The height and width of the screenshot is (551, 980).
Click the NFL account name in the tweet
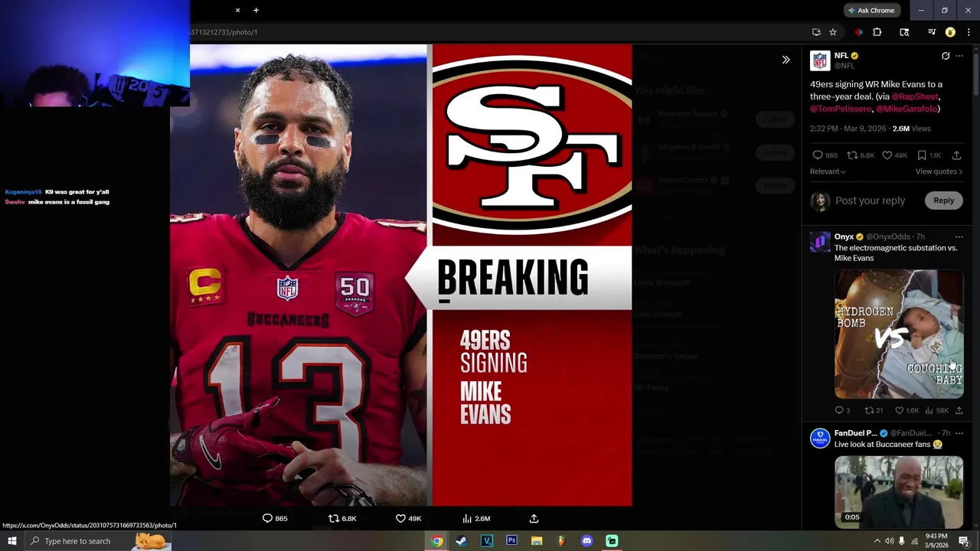pos(841,56)
